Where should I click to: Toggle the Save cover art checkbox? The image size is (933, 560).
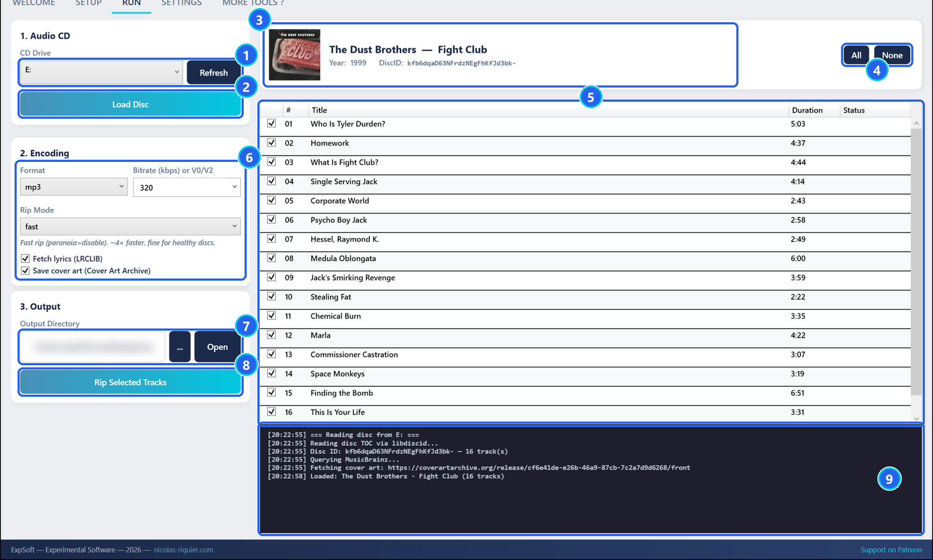25,270
